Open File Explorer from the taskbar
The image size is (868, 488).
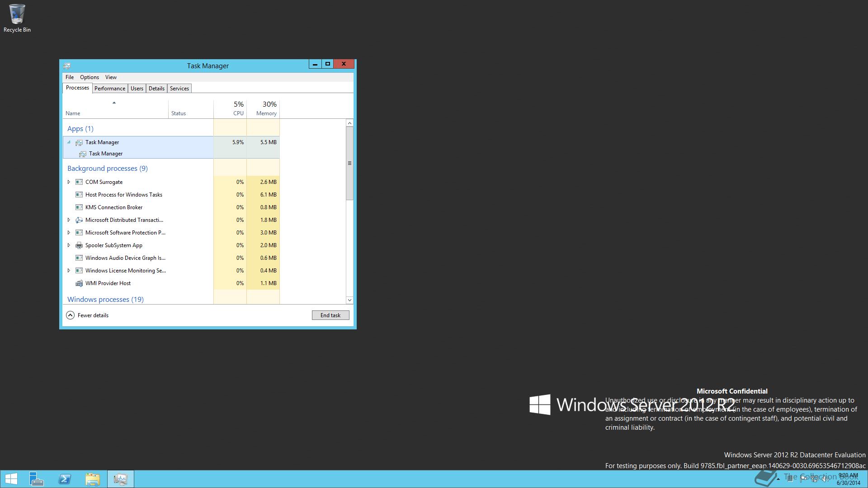(x=93, y=479)
